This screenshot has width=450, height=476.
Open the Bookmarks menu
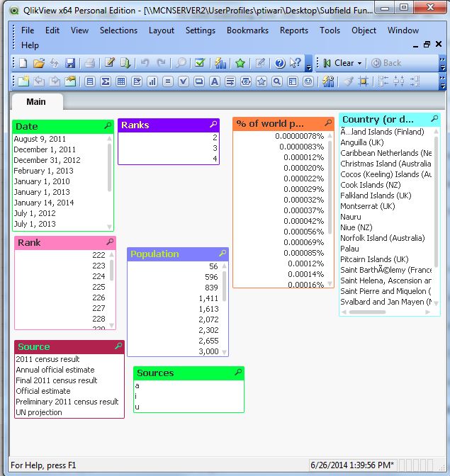248,30
